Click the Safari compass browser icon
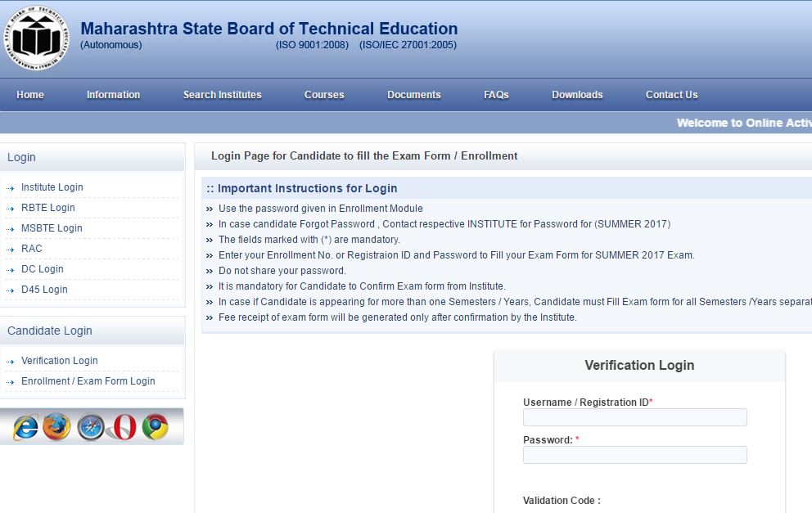The width and height of the screenshot is (812, 513). (x=91, y=428)
